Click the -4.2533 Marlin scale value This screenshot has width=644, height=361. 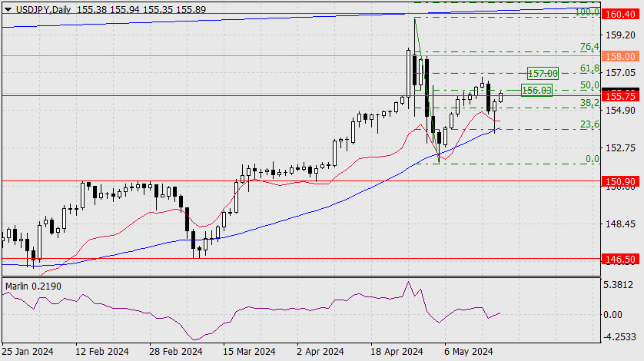[618, 337]
